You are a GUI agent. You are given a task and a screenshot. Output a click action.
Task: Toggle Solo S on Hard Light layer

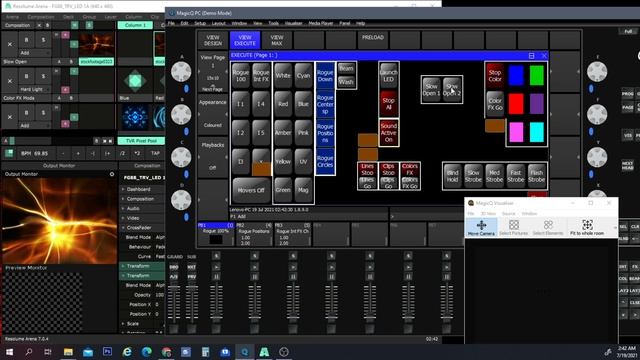coord(43,76)
